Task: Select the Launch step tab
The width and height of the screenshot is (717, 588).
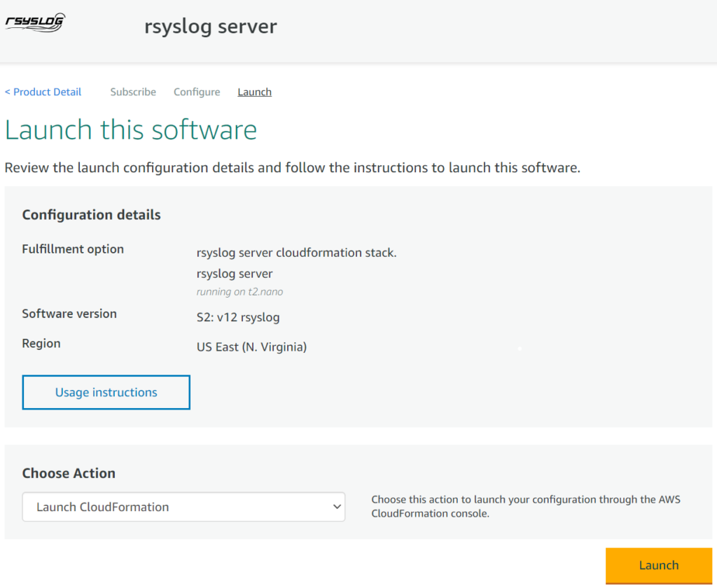Action: (255, 92)
